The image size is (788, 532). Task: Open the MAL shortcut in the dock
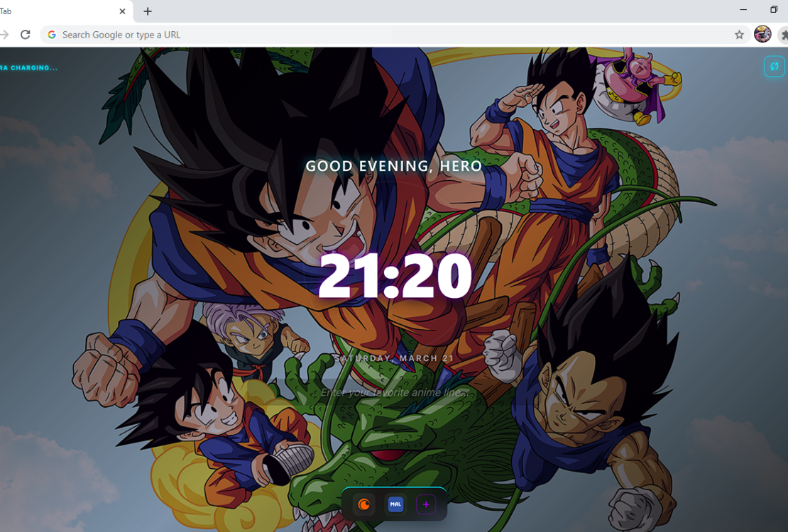pos(395,504)
